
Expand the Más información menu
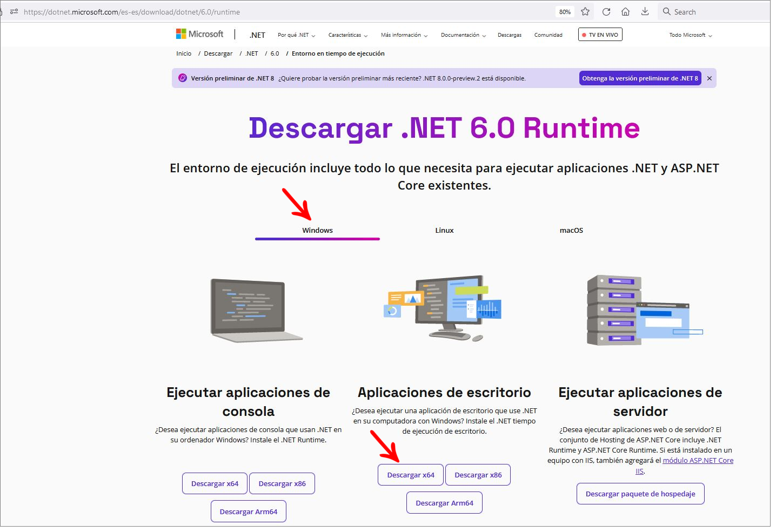pyautogui.click(x=404, y=35)
